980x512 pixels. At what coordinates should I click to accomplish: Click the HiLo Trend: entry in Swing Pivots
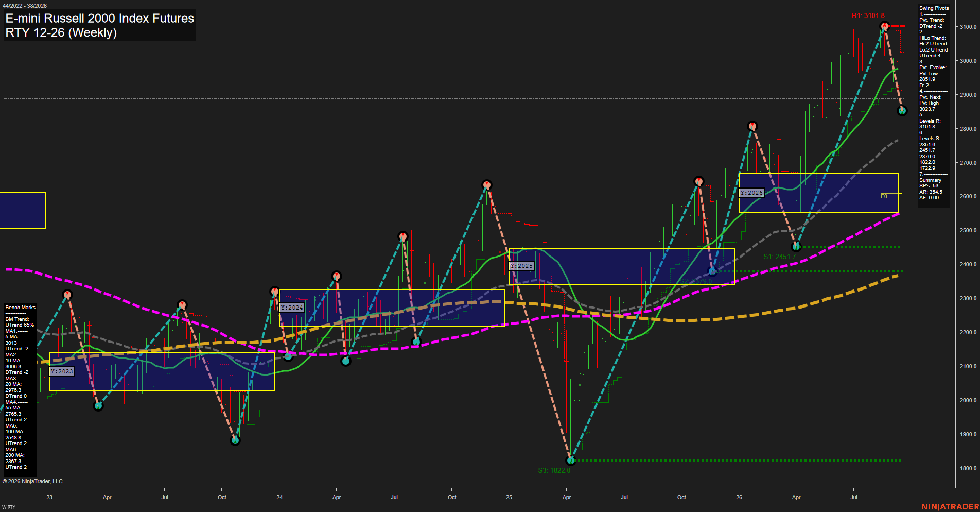click(x=933, y=38)
